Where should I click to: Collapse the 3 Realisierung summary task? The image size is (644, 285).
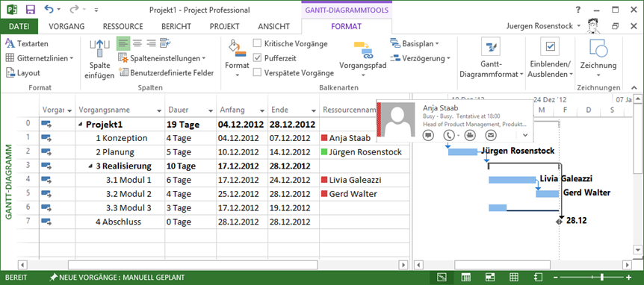click(90, 166)
